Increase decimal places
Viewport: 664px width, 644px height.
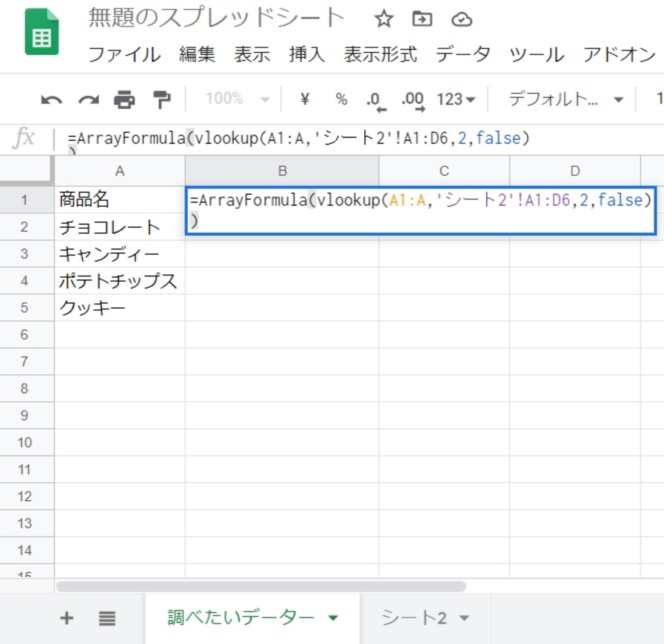pos(413,101)
